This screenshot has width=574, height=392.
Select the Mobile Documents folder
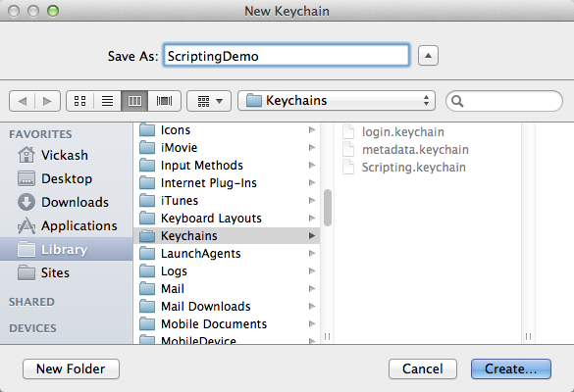pyautogui.click(x=227, y=324)
